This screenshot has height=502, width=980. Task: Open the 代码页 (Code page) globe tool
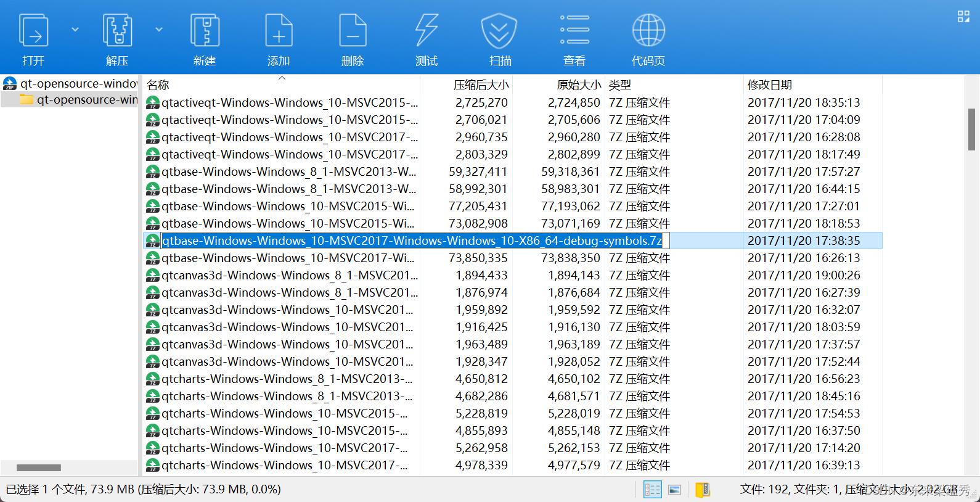click(648, 31)
